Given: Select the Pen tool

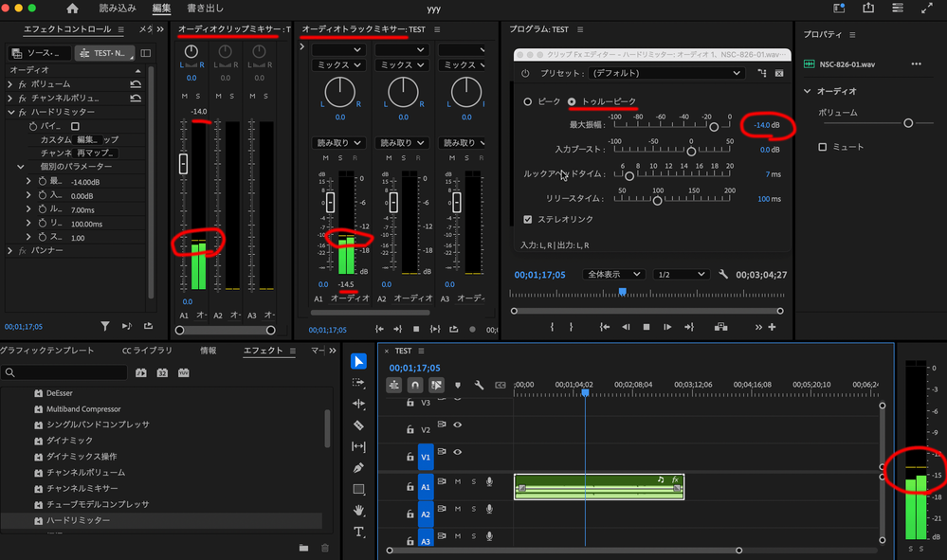Looking at the screenshot, I should 359,467.
